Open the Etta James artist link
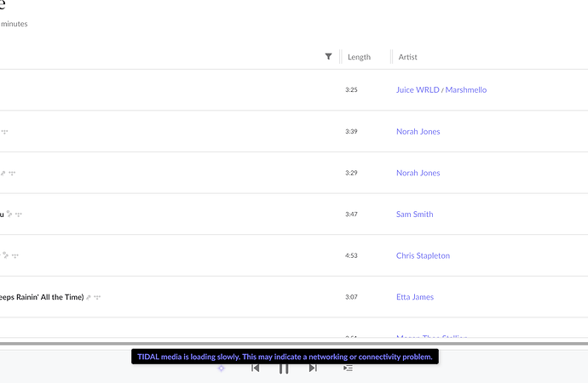588x383 pixels. tap(415, 297)
